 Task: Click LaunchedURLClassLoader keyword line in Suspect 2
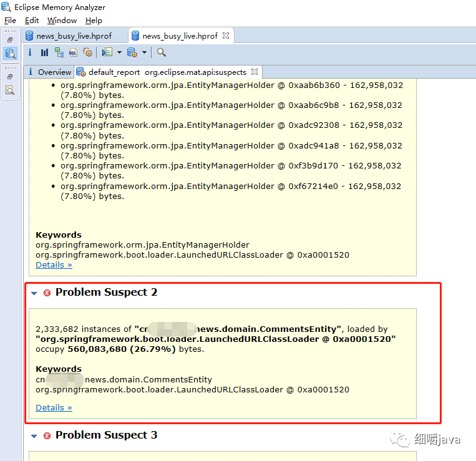193,390
